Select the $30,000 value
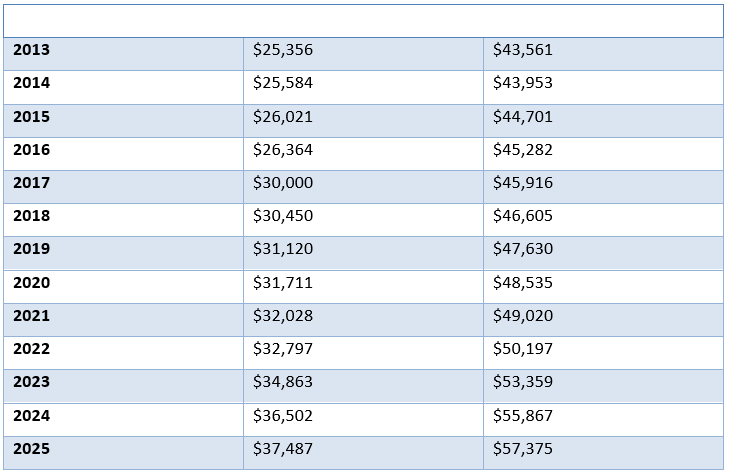This screenshot has height=476, width=731. [283, 183]
